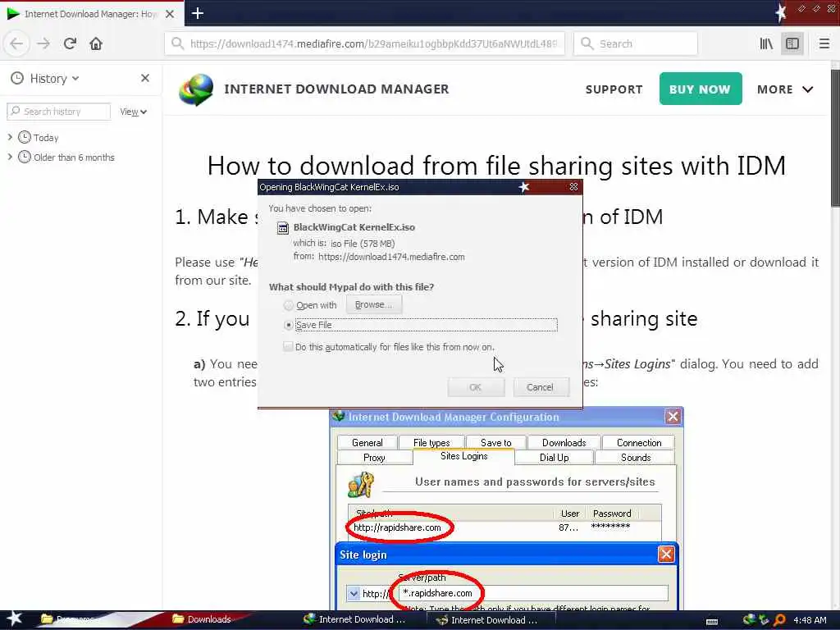Viewport: 840px width, 630px height.
Task: Select the Today history entry
Action: tap(39, 138)
